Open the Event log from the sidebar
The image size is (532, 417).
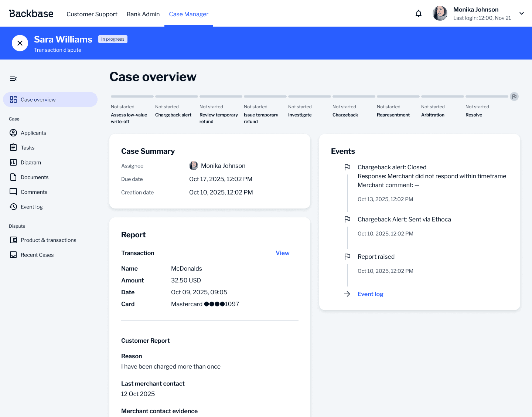32,207
